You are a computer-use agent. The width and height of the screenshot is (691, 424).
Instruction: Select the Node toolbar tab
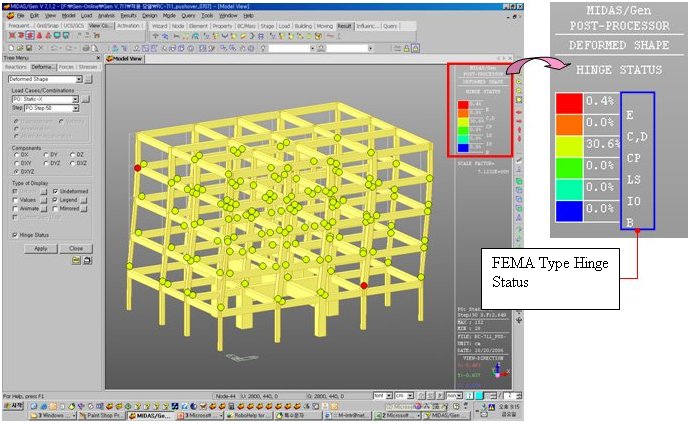tap(178, 26)
